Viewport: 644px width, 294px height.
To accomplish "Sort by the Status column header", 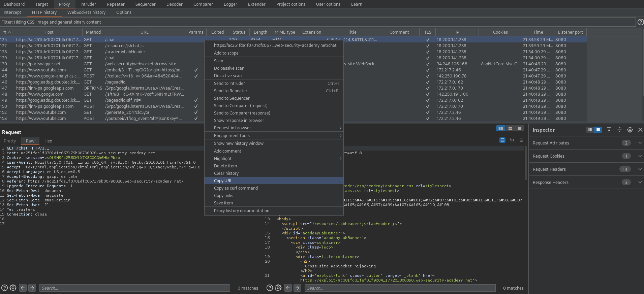I will click(239, 32).
